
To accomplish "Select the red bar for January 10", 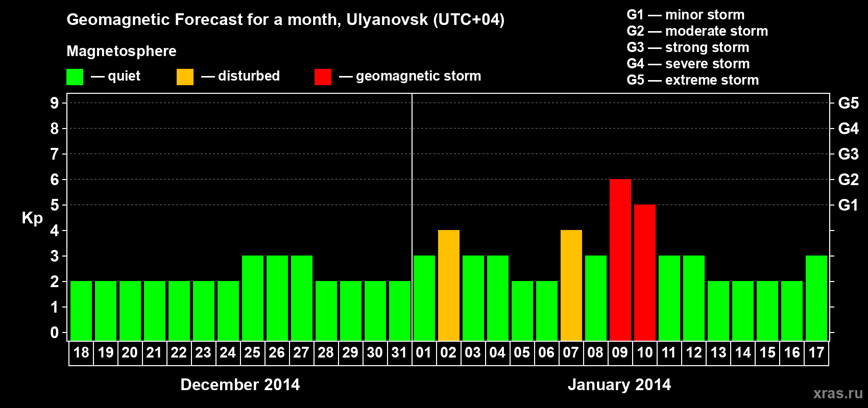I will pyautogui.click(x=644, y=272).
